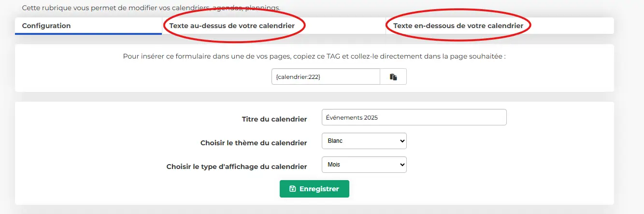Open the 'Texte en-dessous de votre calendrier' tab
The height and width of the screenshot is (214, 644).
[x=458, y=26]
